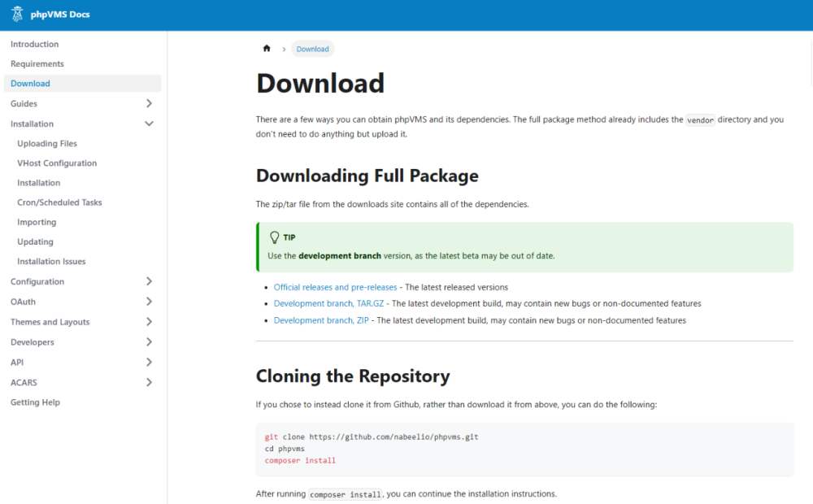813x504 pixels.
Task: Expand the Themes and Layouts chevron
Action: pos(149,322)
